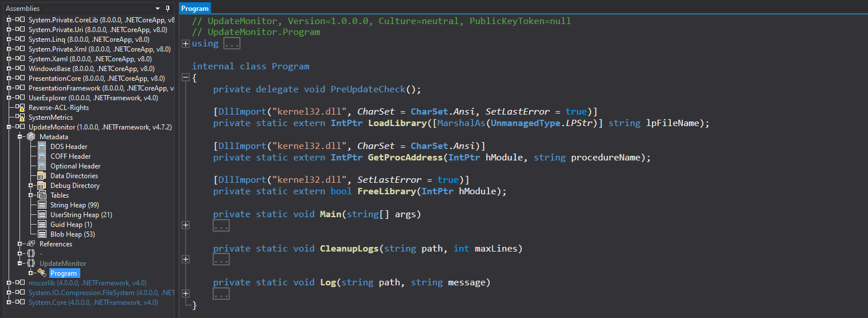Screen dimensions: 868x318
Task: Click the Program class icon
Action: pos(42,273)
